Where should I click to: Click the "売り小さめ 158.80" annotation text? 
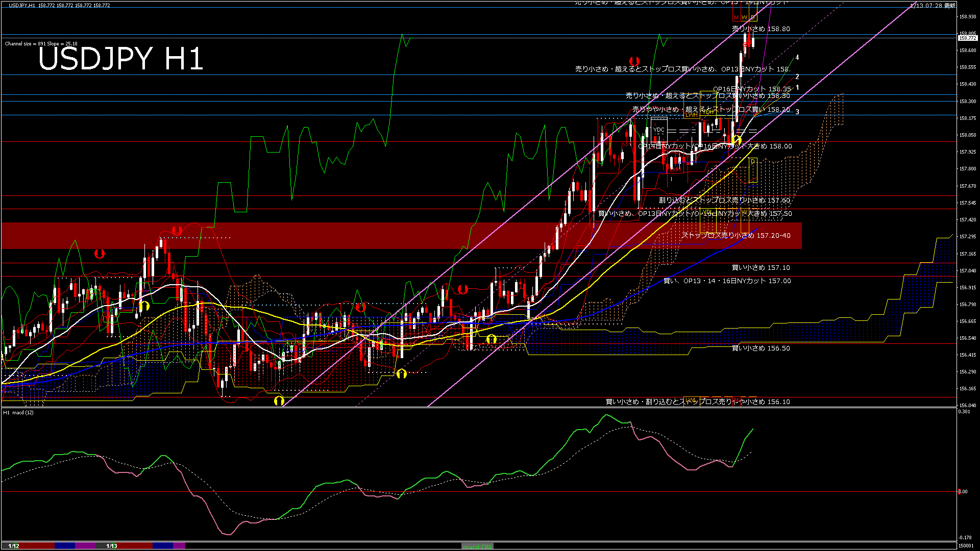pyautogui.click(x=761, y=29)
